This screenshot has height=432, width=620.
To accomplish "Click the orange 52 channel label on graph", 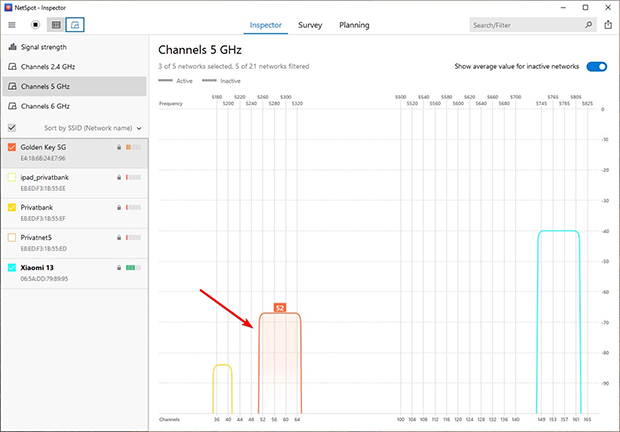I will tap(280, 307).
